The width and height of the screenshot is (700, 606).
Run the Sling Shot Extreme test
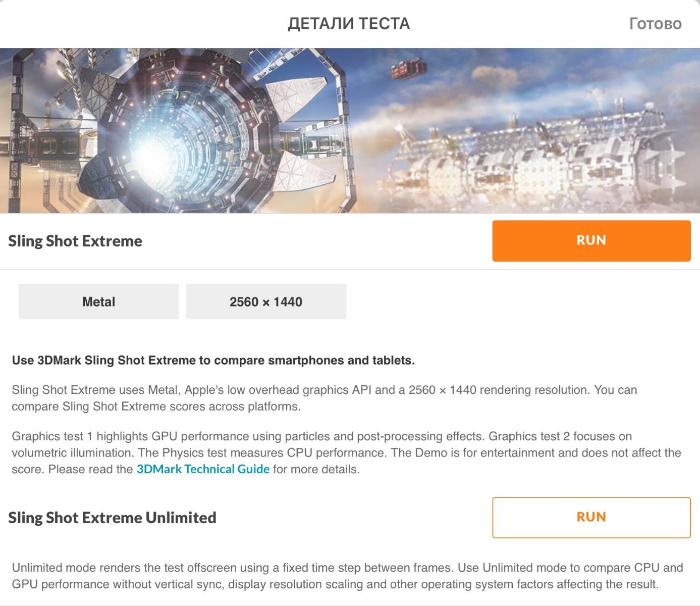point(591,240)
